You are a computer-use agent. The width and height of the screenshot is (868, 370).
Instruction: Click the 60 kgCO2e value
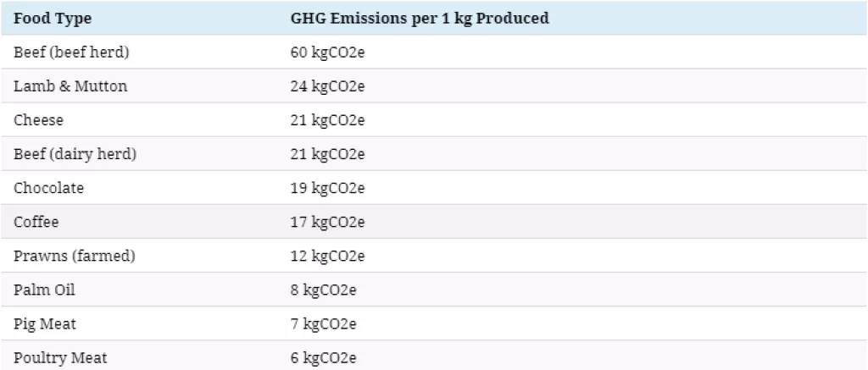[327, 52]
